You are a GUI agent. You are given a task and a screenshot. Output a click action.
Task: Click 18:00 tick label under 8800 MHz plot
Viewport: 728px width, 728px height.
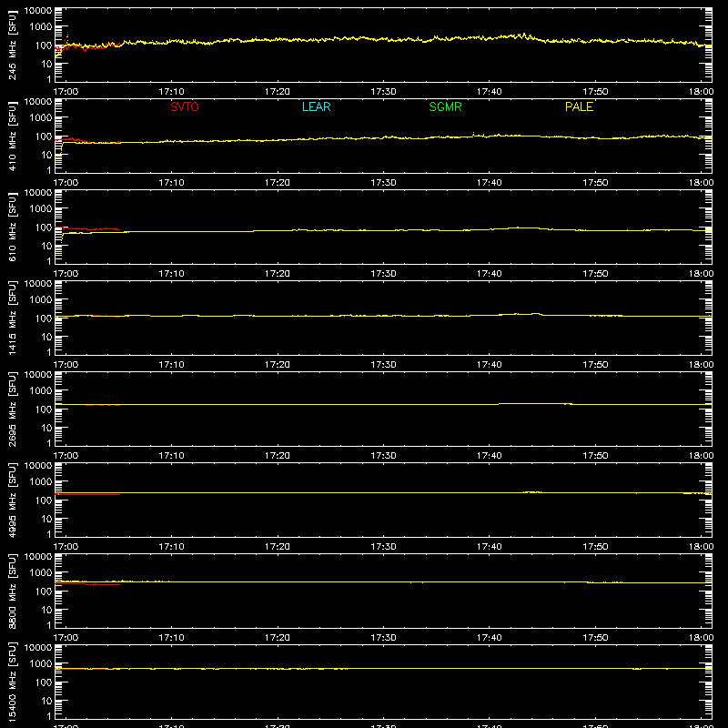(701, 638)
